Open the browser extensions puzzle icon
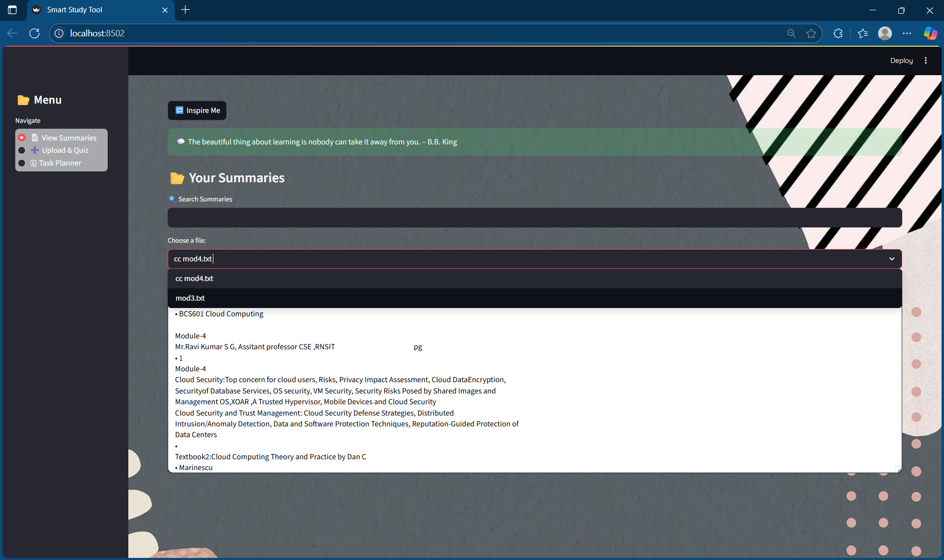 (838, 33)
